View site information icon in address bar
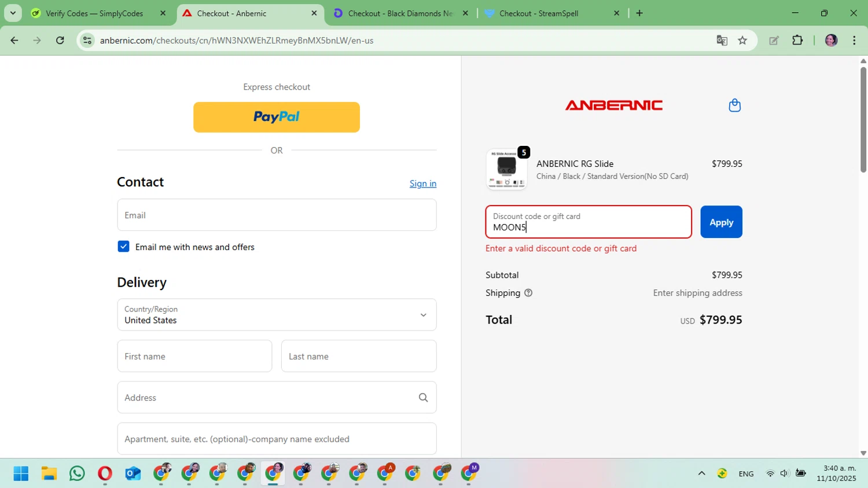 click(87, 41)
